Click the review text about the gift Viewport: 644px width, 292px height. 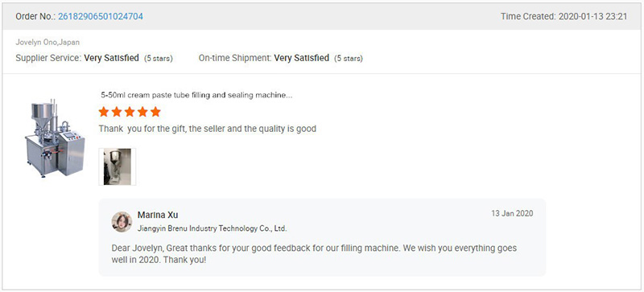point(208,129)
